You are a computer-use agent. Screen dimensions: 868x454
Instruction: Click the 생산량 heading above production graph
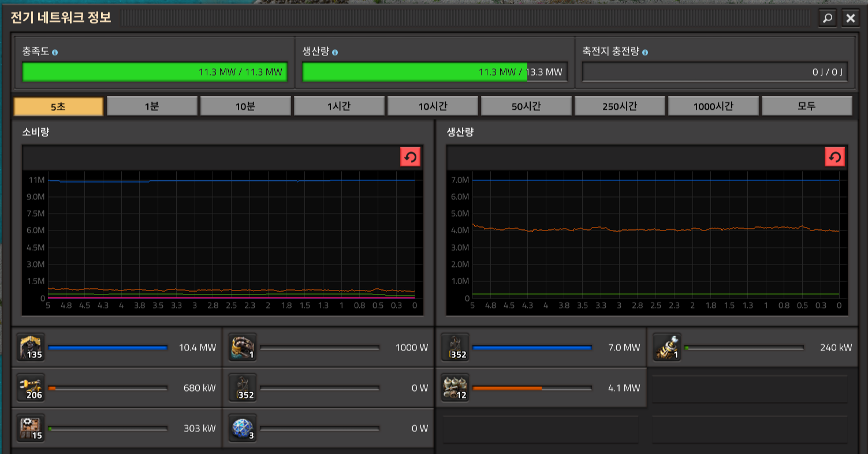click(461, 132)
